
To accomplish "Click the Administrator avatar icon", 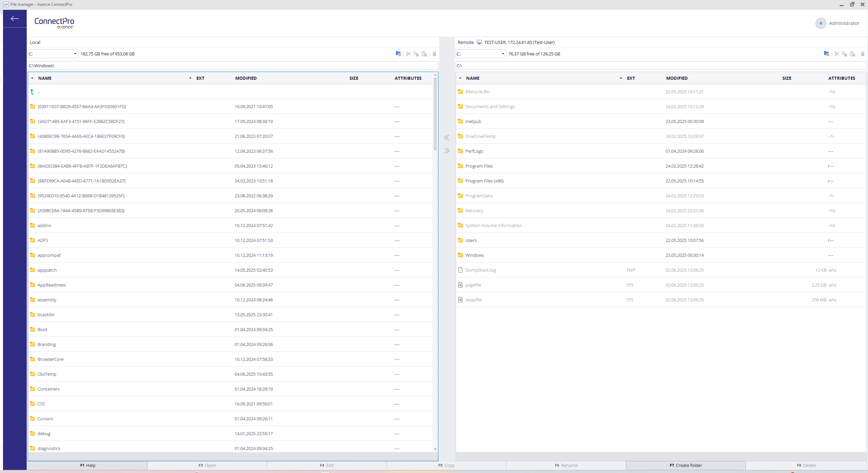I will 821,23.
